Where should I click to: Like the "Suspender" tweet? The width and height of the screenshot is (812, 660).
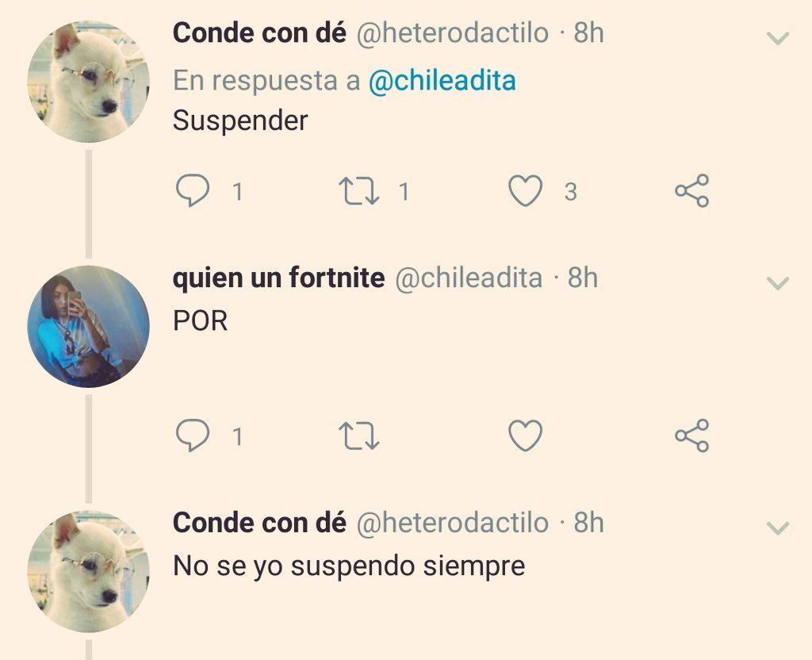(526, 190)
